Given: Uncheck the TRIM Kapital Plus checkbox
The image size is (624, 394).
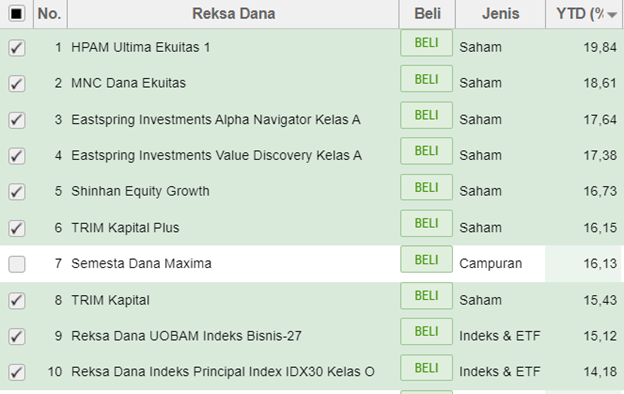Looking at the screenshot, I should click(x=17, y=228).
